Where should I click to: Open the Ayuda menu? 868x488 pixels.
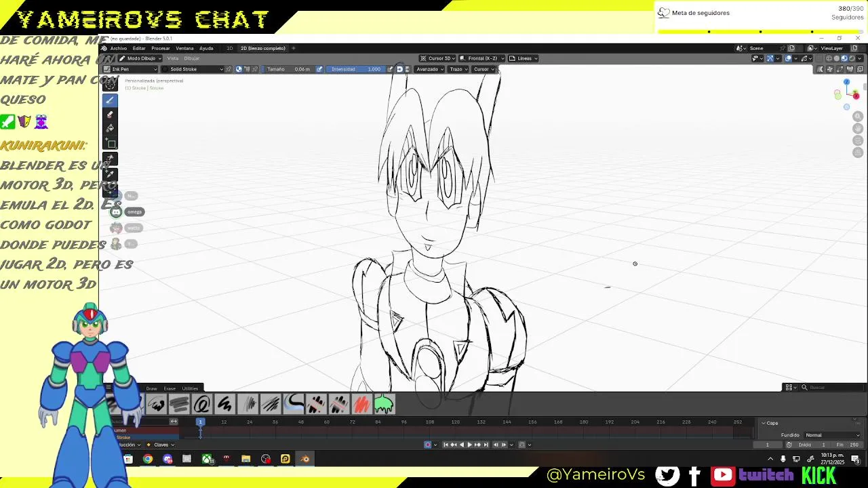[x=206, y=48]
